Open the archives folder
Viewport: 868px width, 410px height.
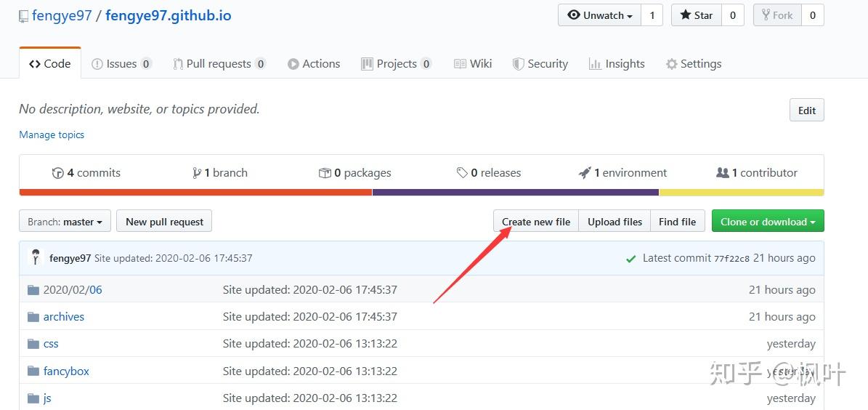(64, 317)
